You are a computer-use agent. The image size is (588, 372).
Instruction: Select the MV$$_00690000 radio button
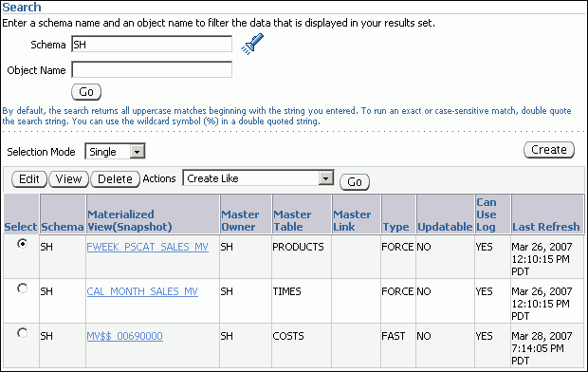pos(23,333)
